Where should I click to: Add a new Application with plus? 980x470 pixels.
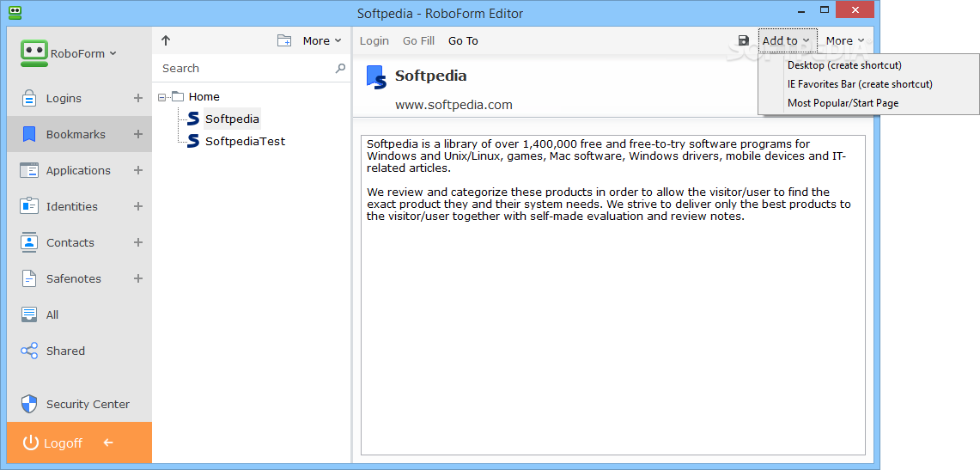tap(138, 171)
